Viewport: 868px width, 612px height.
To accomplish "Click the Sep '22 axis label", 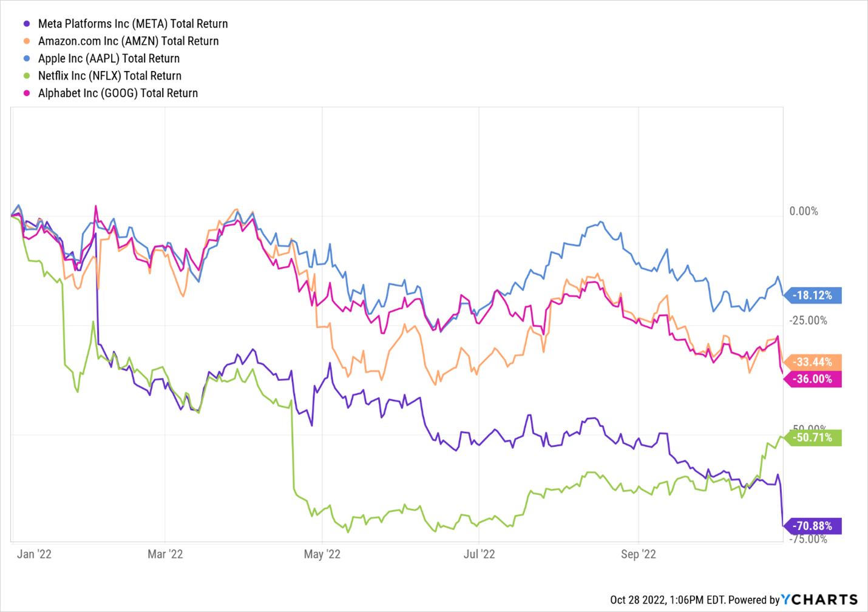I will (638, 554).
